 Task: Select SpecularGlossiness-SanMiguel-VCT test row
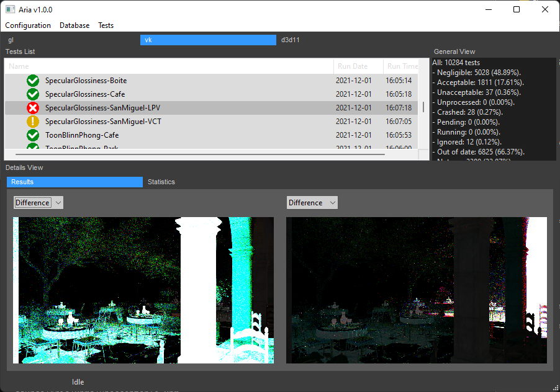click(212, 122)
